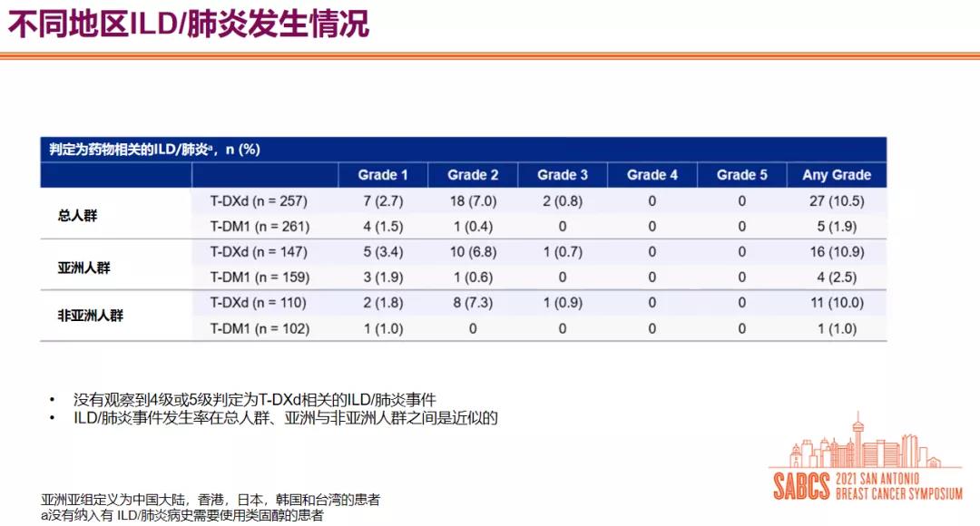Click the Grade 3 column header
This screenshot has width=980, height=526.
[563, 175]
